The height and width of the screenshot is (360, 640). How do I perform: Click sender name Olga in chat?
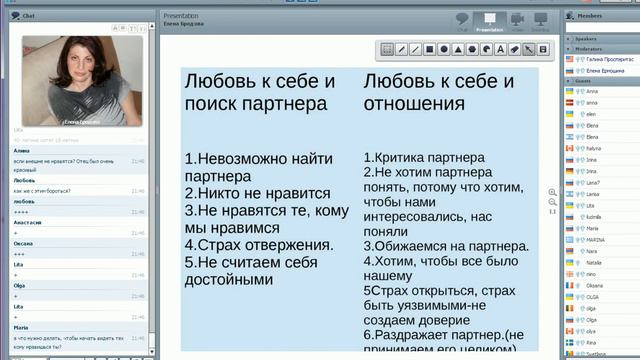(19, 286)
